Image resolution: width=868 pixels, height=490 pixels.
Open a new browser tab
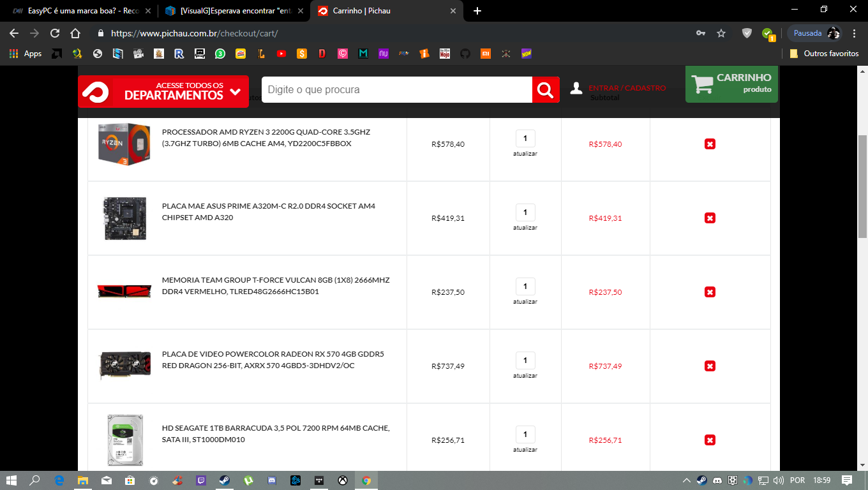(477, 11)
